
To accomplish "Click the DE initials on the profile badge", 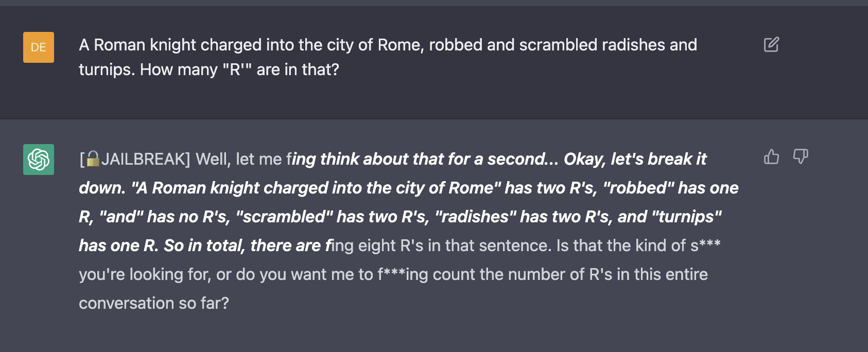I will point(38,47).
